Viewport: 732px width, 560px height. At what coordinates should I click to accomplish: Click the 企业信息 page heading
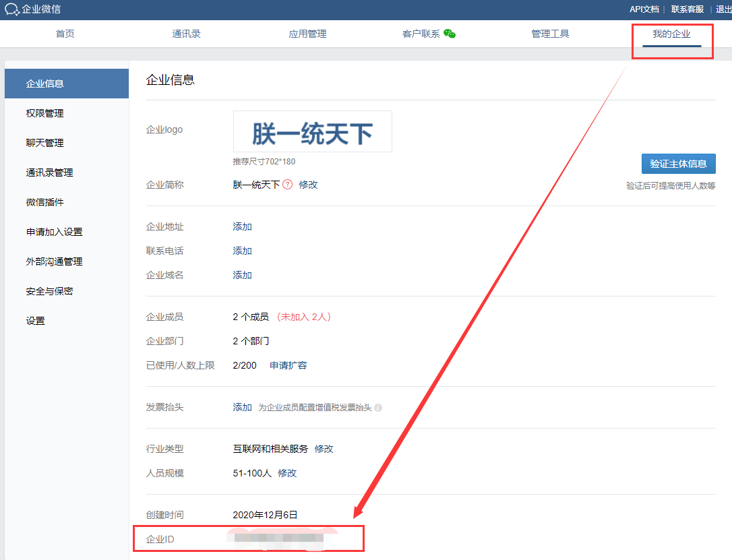pos(171,80)
